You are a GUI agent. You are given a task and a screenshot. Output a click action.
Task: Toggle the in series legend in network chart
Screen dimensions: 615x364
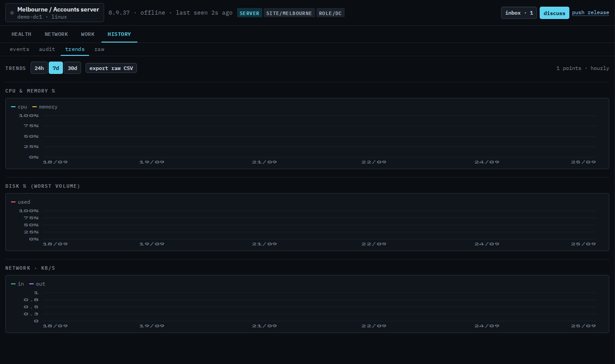[18, 284]
